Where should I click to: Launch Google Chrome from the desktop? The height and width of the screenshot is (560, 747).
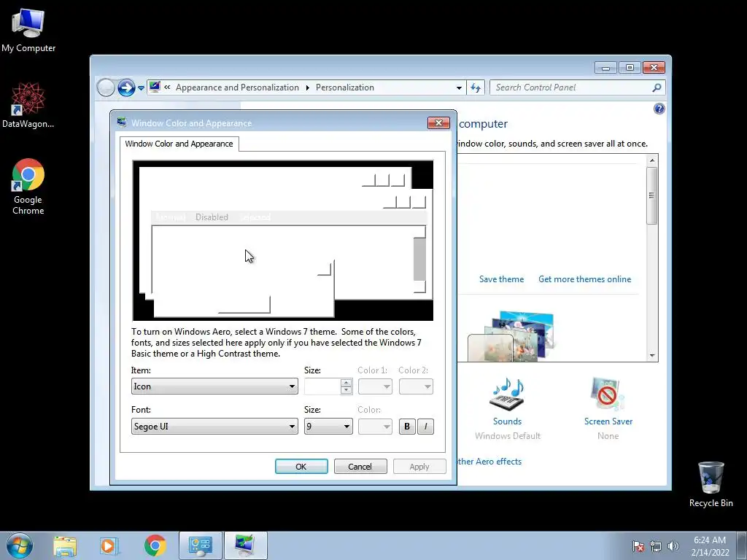[x=28, y=186]
